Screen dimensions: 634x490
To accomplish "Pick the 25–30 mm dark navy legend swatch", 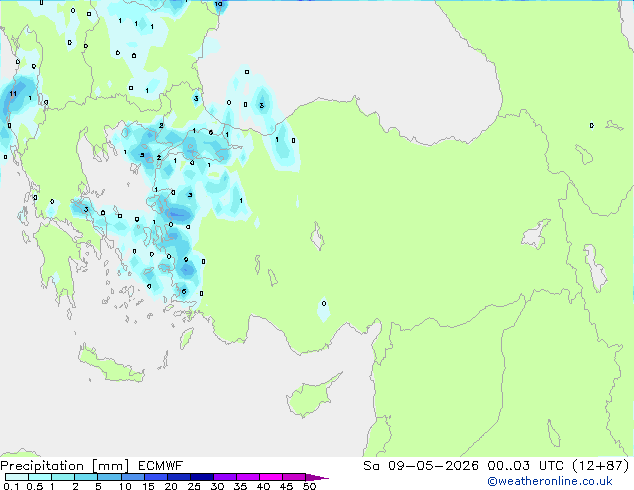I will (202, 477).
